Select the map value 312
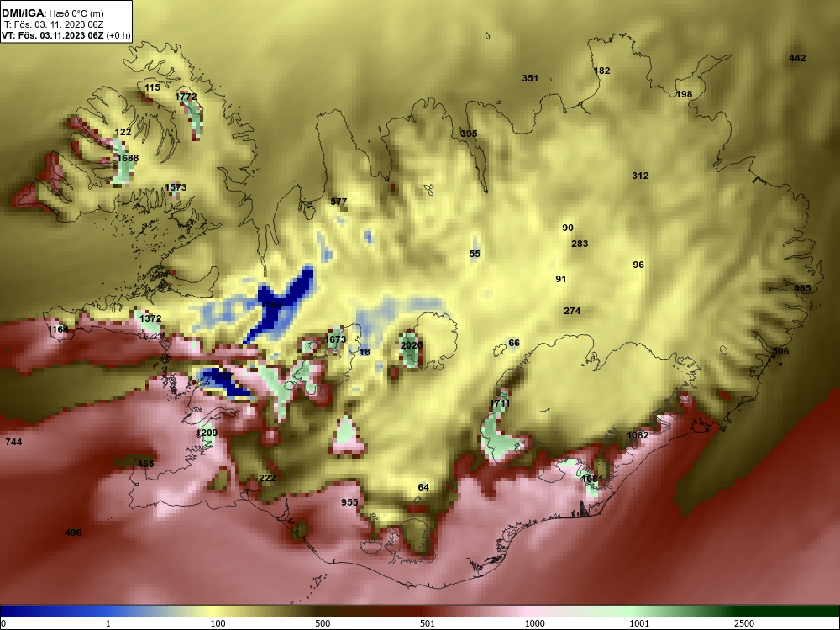This screenshot has height=630, width=840. pos(640,176)
